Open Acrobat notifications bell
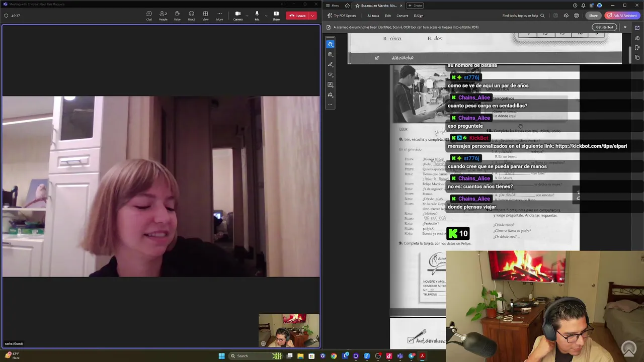 [583, 6]
